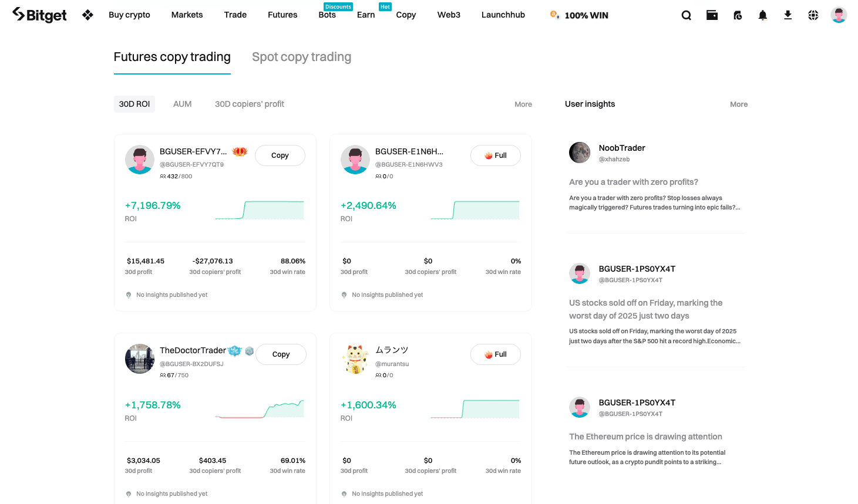This screenshot has height=504, width=858.
Task: Open the Futures menu
Action: 282,15
